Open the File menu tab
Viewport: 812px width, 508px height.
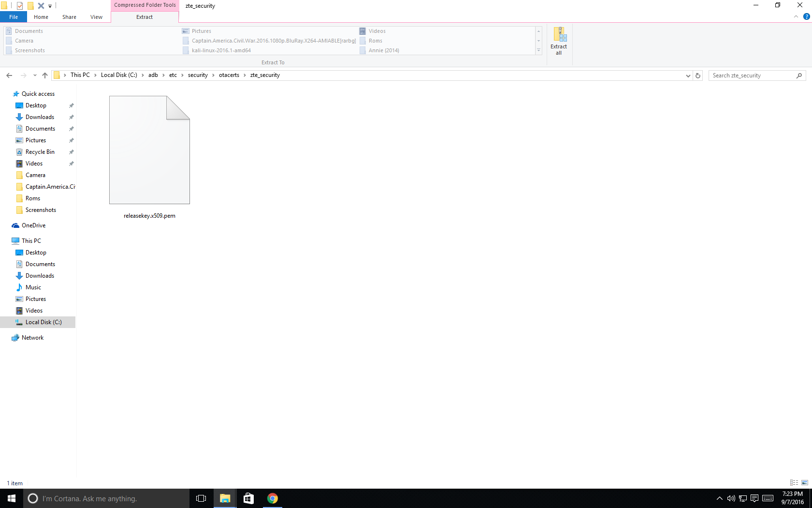(x=14, y=17)
